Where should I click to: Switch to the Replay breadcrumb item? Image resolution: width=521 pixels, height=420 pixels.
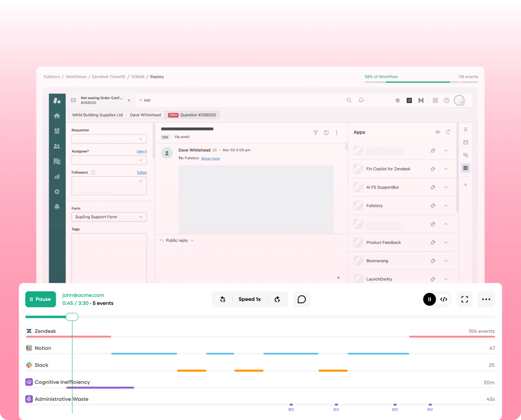click(x=156, y=76)
